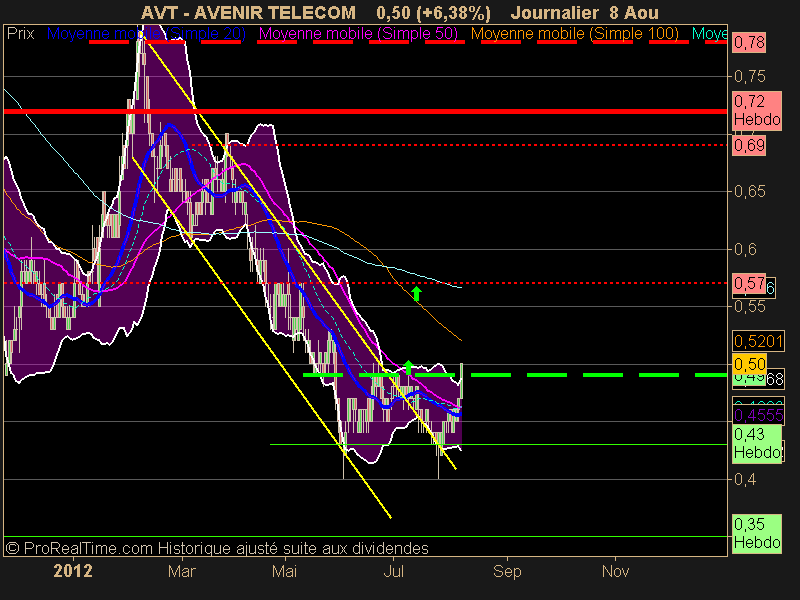
Task: Click the 'Sep' time axis label
Action: [x=507, y=571]
